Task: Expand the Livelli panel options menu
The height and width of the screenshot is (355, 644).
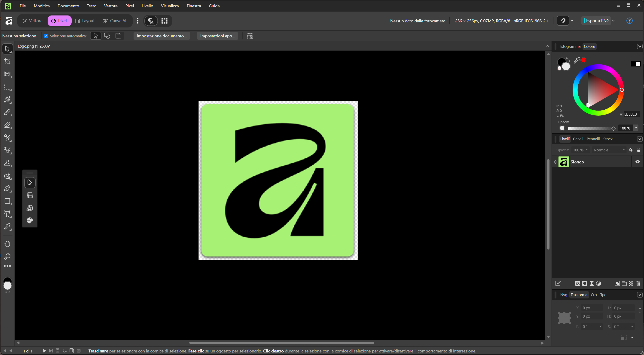Action: click(640, 139)
